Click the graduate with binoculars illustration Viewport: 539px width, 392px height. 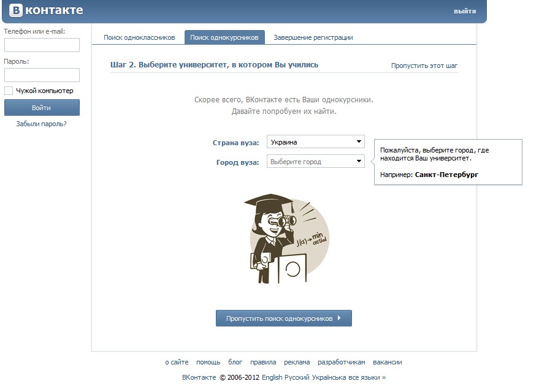pyautogui.click(x=287, y=238)
